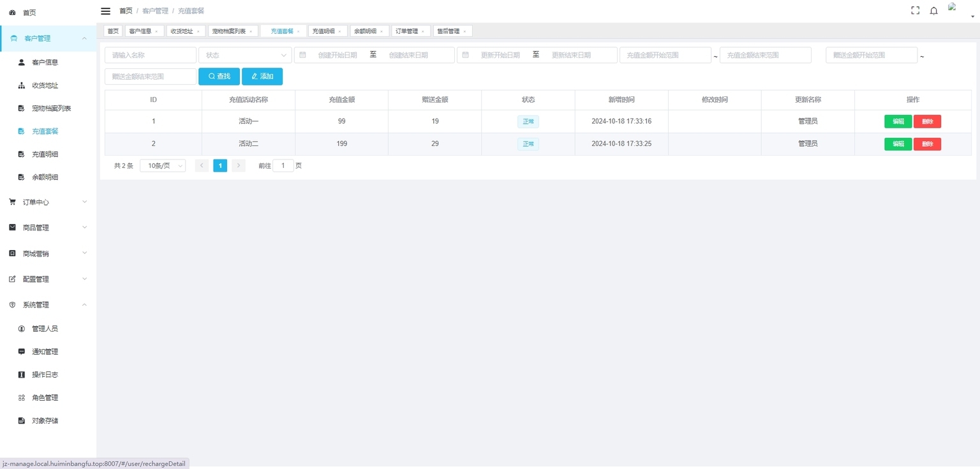Click the 创建开始日期 date field
This screenshot has width=980, height=469.
(x=338, y=56)
